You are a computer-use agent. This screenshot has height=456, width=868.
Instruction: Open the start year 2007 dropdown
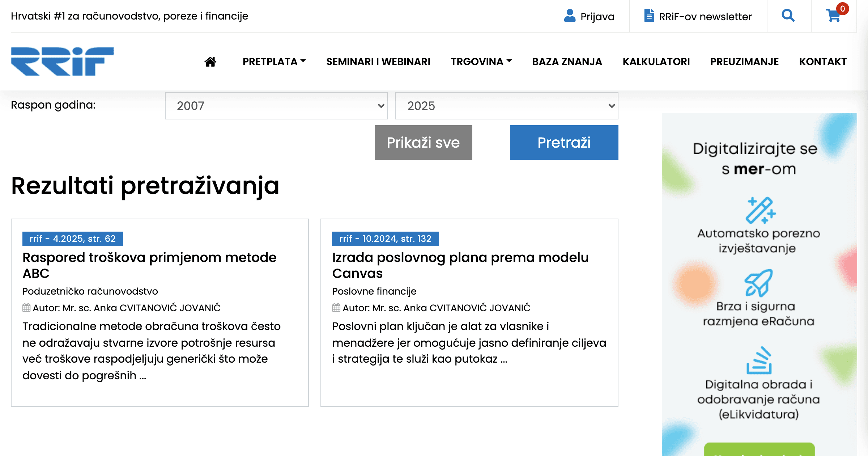click(276, 106)
